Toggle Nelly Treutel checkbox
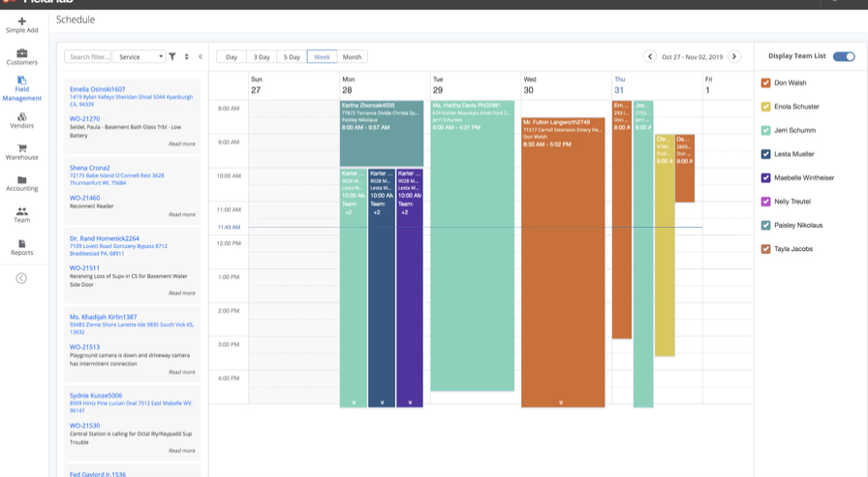The width and height of the screenshot is (868, 477). pyautogui.click(x=765, y=202)
